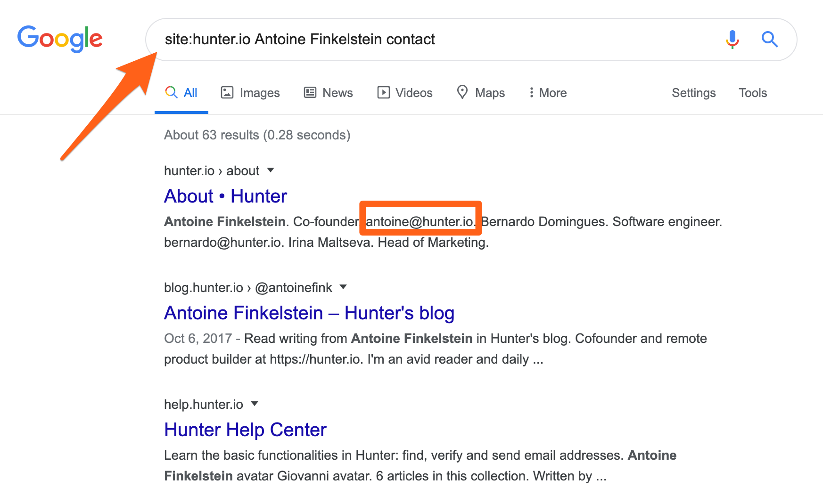Select the All search tab
This screenshot has width=823, height=504.
181,93
